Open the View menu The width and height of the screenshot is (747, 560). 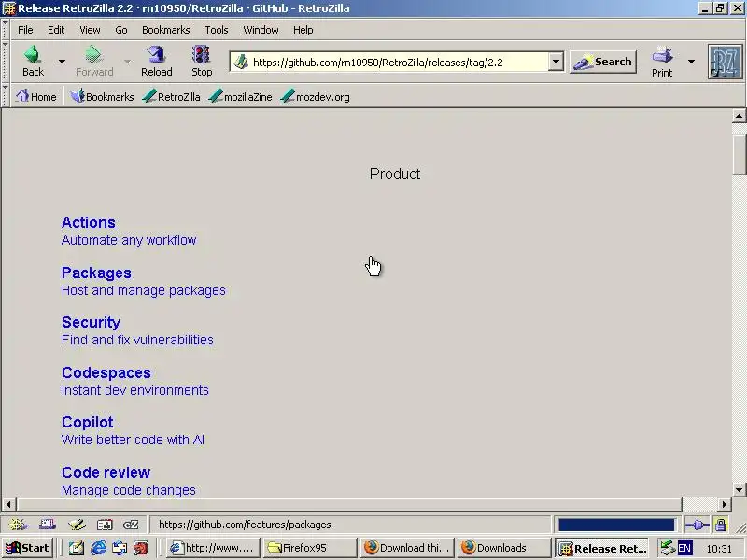pyautogui.click(x=90, y=30)
